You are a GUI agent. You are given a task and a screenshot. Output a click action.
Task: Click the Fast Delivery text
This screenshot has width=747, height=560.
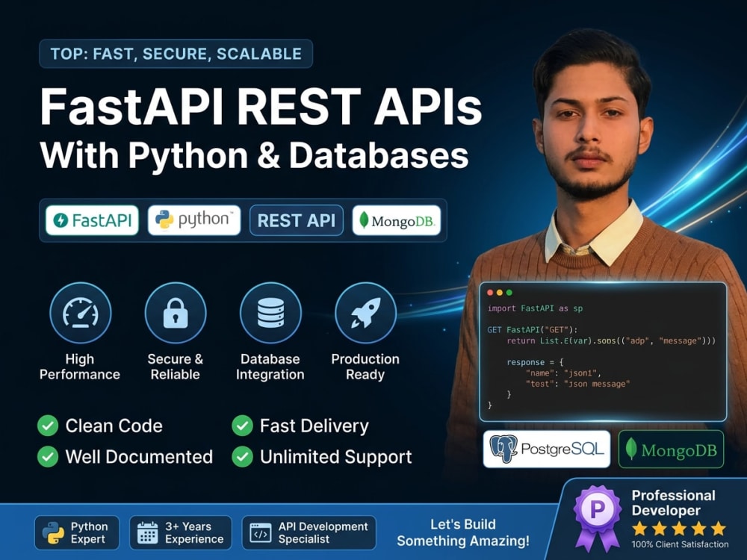[314, 426]
